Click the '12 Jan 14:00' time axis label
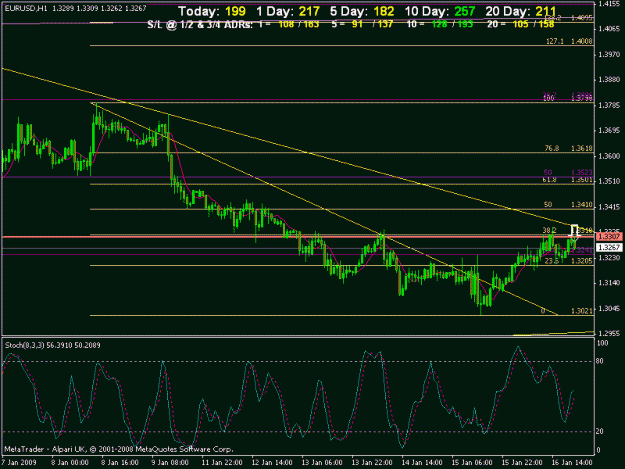The width and height of the screenshot is (625, 469). tap(272, 463)
